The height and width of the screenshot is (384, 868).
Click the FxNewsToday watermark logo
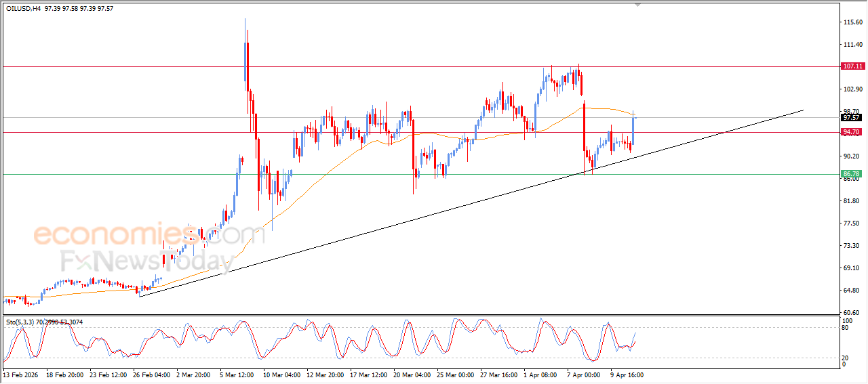pos(146,261)
